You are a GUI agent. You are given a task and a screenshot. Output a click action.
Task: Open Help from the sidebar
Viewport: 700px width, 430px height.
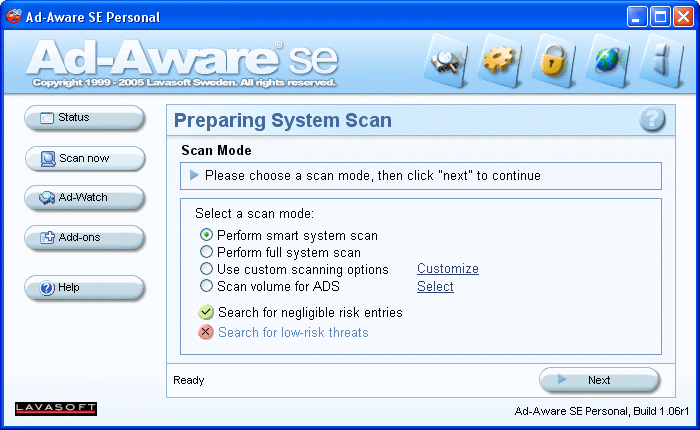coord(84,288)
